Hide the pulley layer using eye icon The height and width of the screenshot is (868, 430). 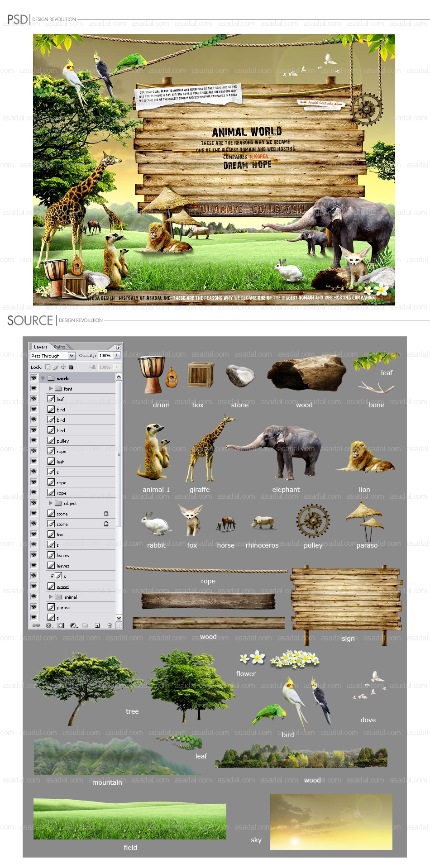pyautogui.click(x=33, y=440)
